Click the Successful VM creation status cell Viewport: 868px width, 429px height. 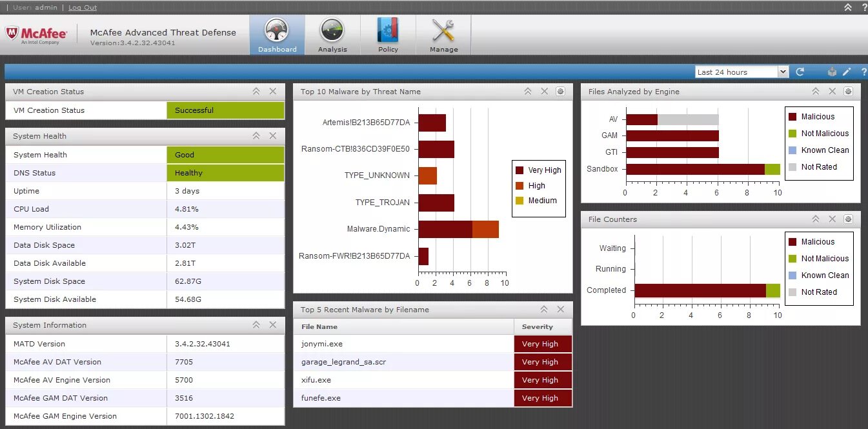(x=225, y=110)
